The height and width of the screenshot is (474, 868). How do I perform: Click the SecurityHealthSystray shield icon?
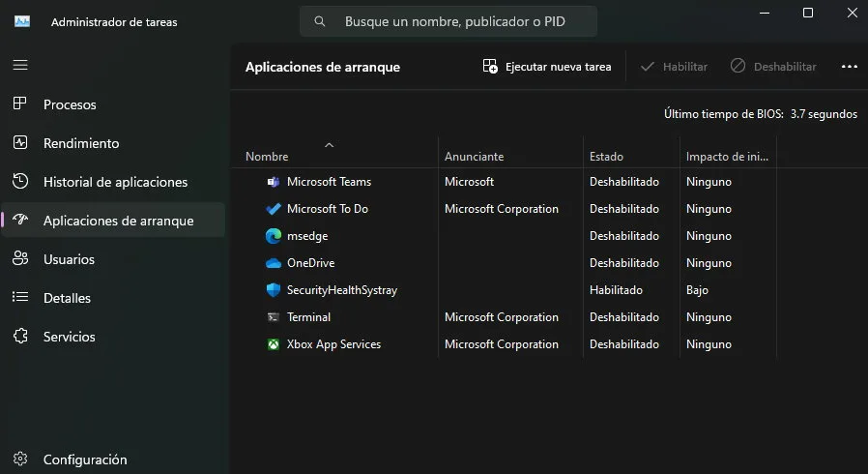tap(274, 289)
